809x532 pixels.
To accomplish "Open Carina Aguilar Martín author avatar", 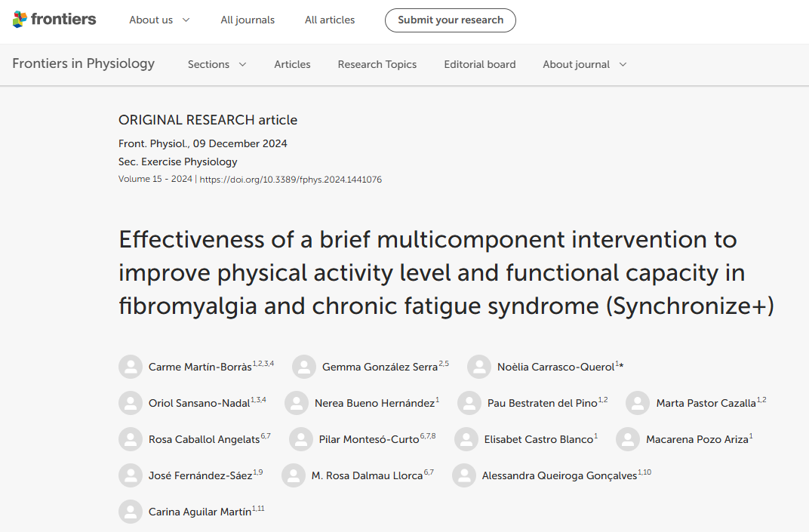I will [131, 512].
